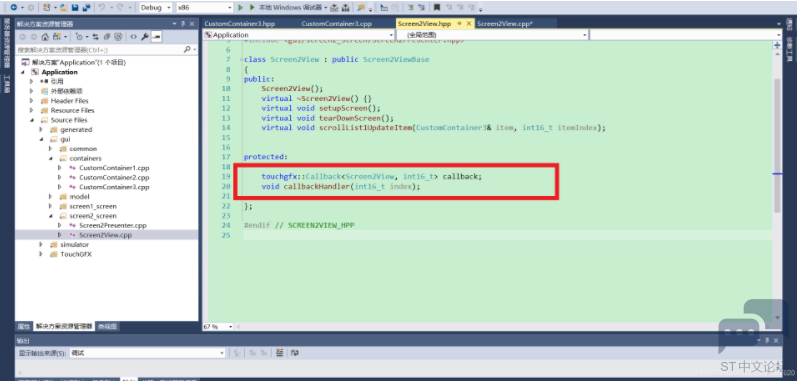Click the search magnifier in Solution Explorer
This screenshot has height=382, width=797.
click(x=187, y=49)
